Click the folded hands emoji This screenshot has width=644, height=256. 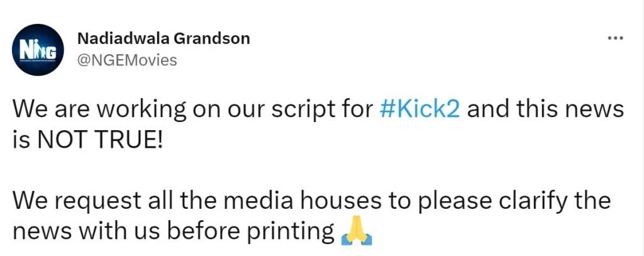click(x=356, y=232)
